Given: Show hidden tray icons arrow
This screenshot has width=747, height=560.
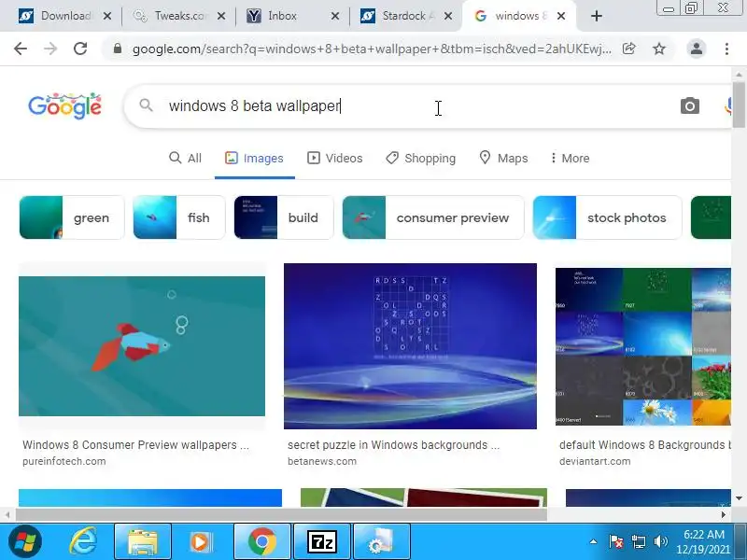Looking at the screenshot, I should pos(593,541).
